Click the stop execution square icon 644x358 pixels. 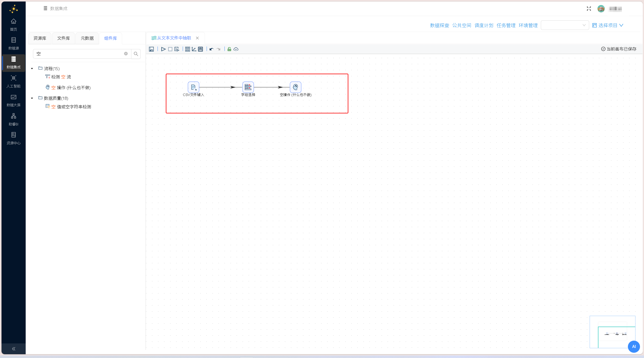tap(170, 49)
